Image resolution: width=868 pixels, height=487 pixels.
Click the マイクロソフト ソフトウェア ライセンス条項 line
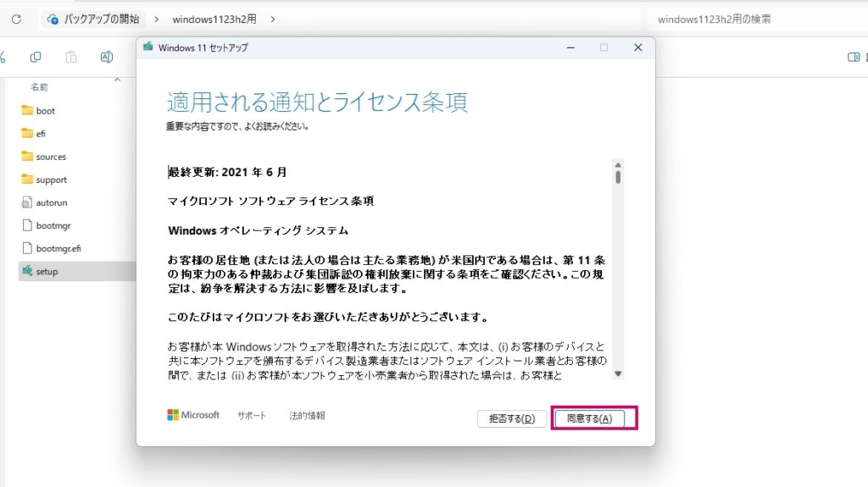(x=270, y=201)
